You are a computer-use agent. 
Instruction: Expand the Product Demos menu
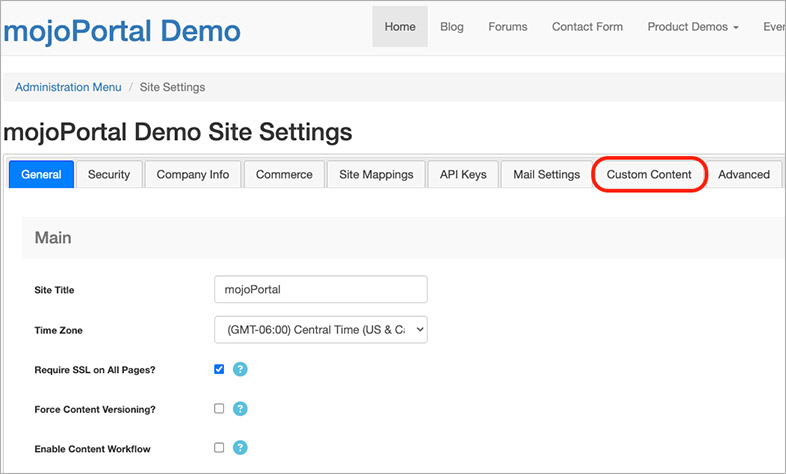tap(692, 27)
